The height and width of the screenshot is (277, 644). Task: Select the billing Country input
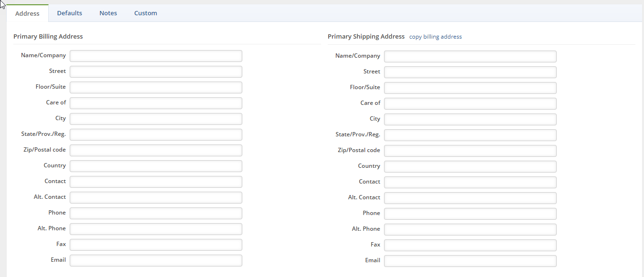pos(156,166)
